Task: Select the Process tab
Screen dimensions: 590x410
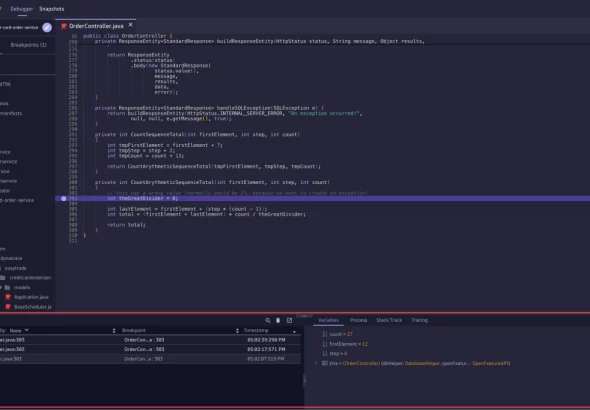Action: click(x=359, y=320)
